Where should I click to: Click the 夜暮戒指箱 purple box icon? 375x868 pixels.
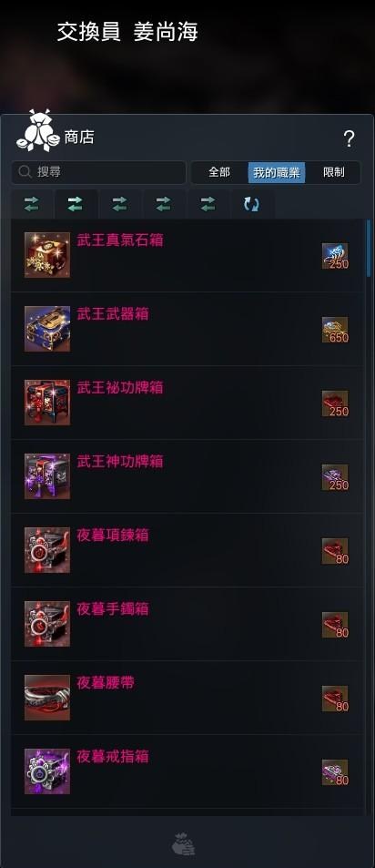click(x=47, y=771)
